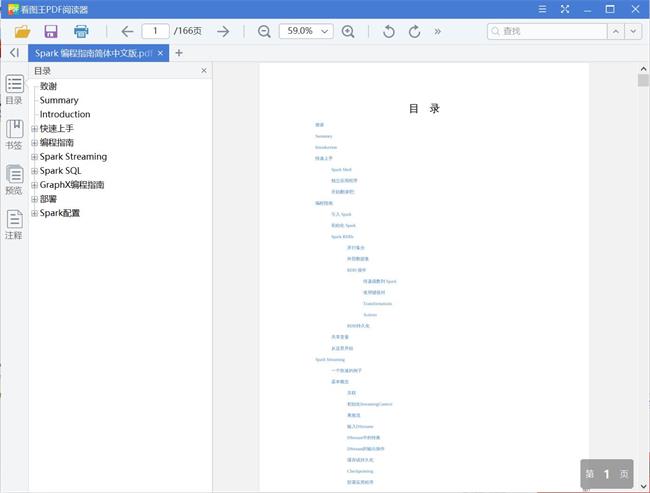Expand the 快速上手 tree node
The width and height of the screenshot is (650, 493).
click(34, 129)
